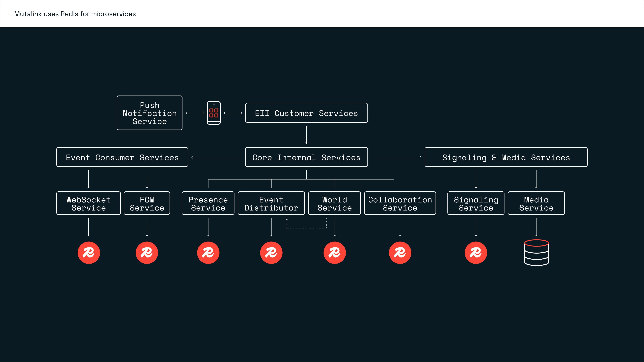Click the Redis logo under Presence Service
The height and width of the screenshot is (362, 644).
coord(208,253)
